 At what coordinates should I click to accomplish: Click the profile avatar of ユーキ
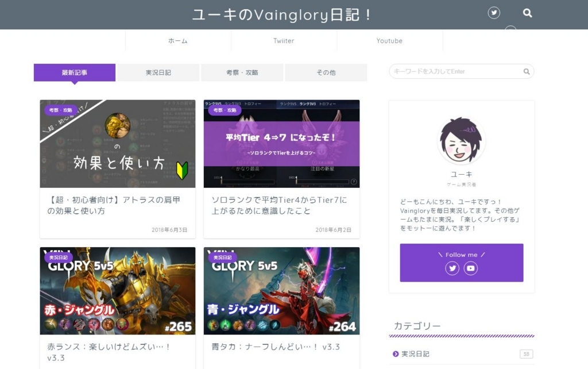click(x=461, y=141)
